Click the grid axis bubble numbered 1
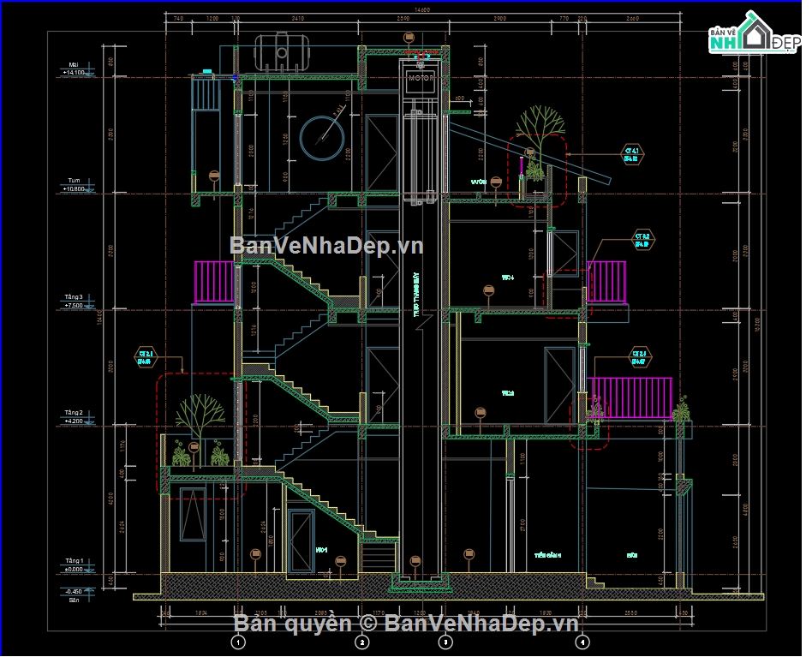 [238, 641]
